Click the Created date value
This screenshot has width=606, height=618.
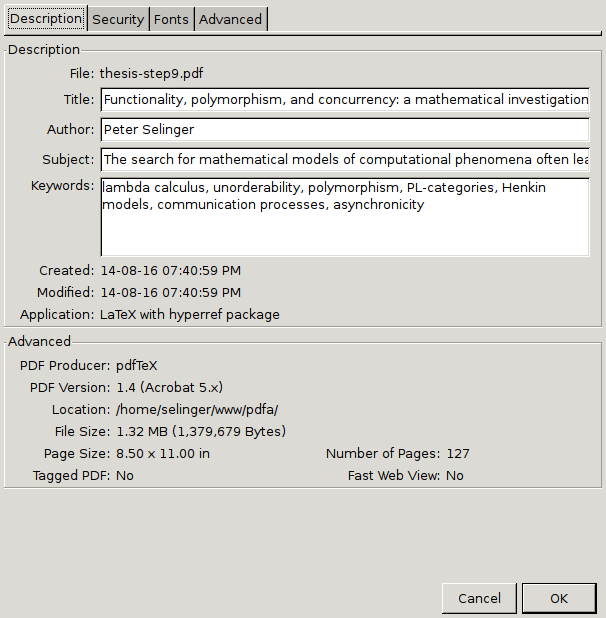coord(170,271)
